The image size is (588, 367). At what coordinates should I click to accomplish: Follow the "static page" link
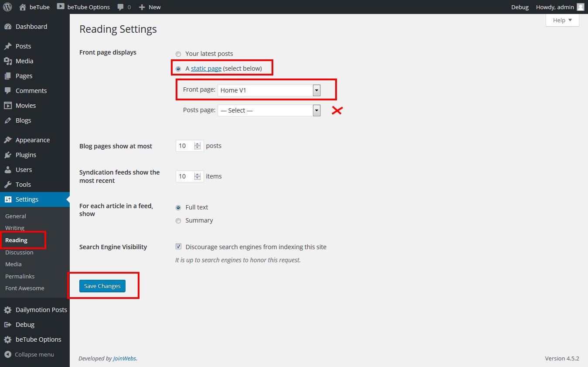(x=206, y=69)
